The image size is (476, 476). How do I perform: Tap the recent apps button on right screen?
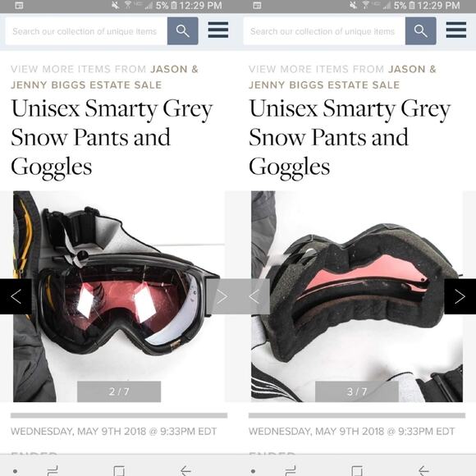click(x=291, y=471)
